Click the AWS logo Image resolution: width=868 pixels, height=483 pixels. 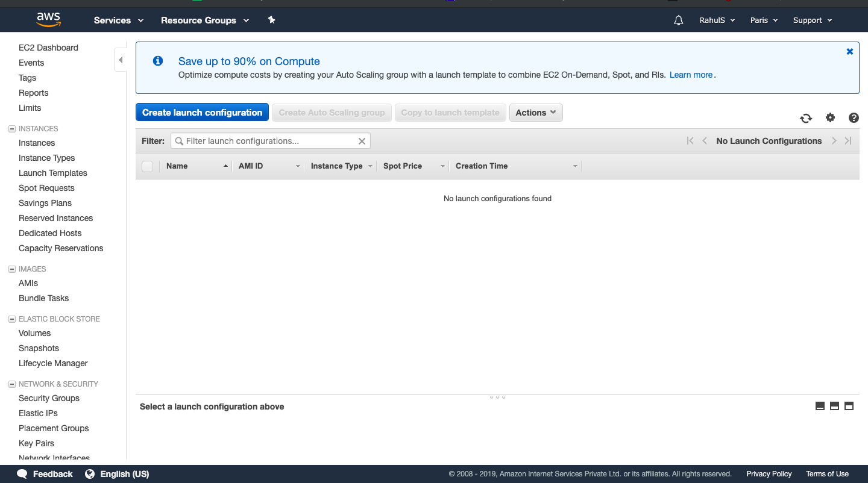[x=48, y=19]
